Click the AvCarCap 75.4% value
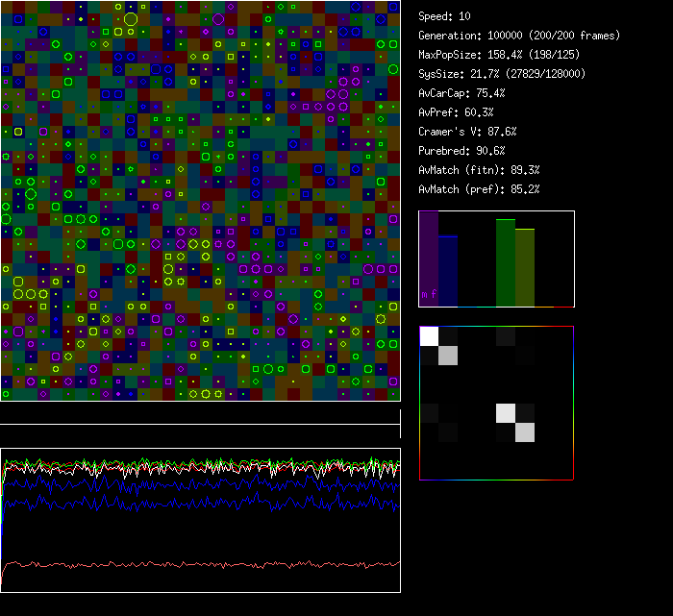 tap(462, 93)
